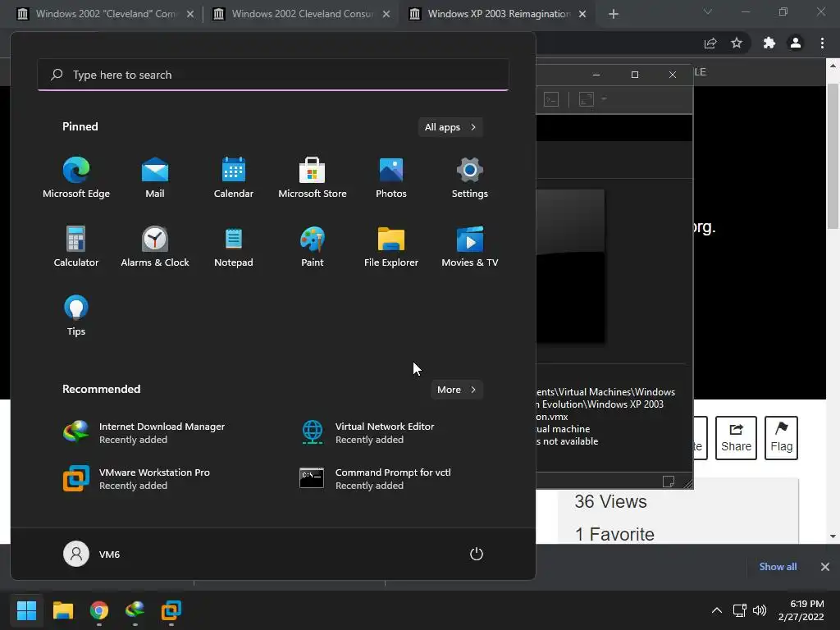
Task: Bookmark this page with the star icon
Action: click(x=737, y=43)
